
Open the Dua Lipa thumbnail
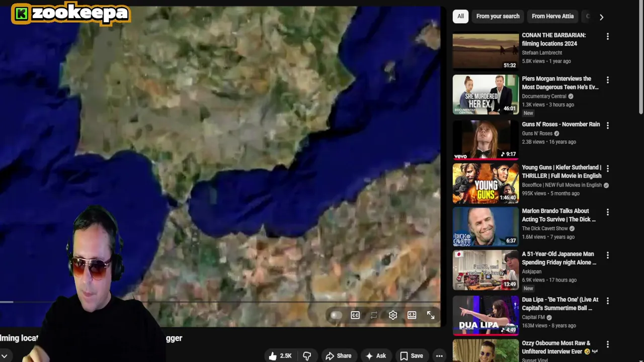(486, 315)
